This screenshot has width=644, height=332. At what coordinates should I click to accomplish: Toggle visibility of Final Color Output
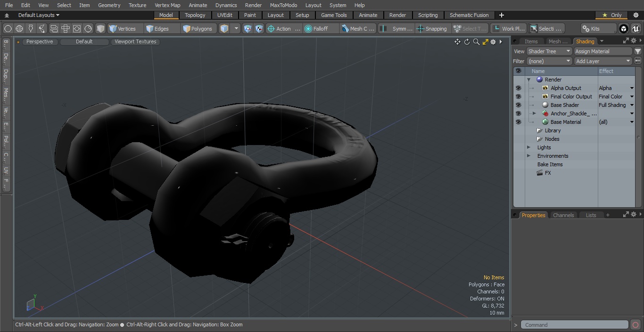click(x=518, y=97)
